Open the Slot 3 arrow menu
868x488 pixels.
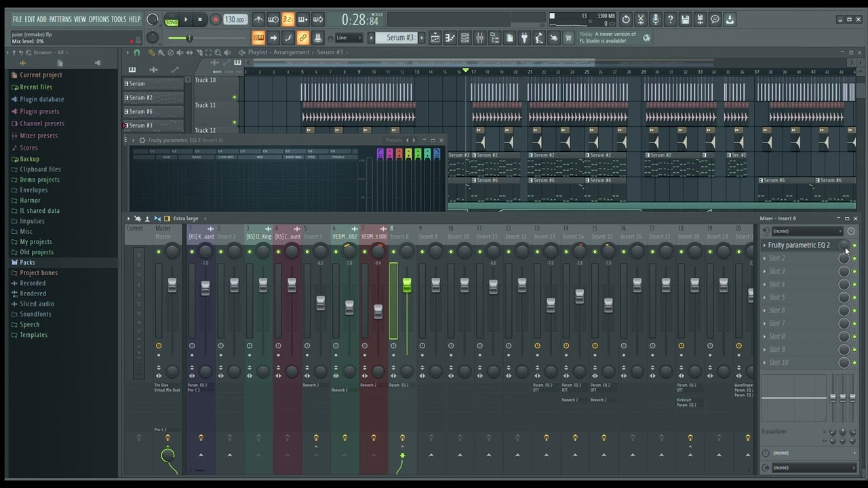(764, 271)
